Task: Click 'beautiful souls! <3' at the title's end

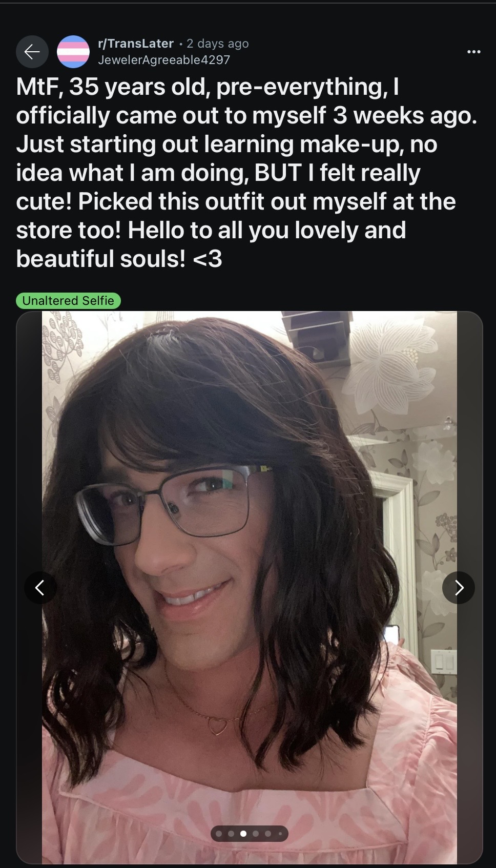Action: (119, 259)
